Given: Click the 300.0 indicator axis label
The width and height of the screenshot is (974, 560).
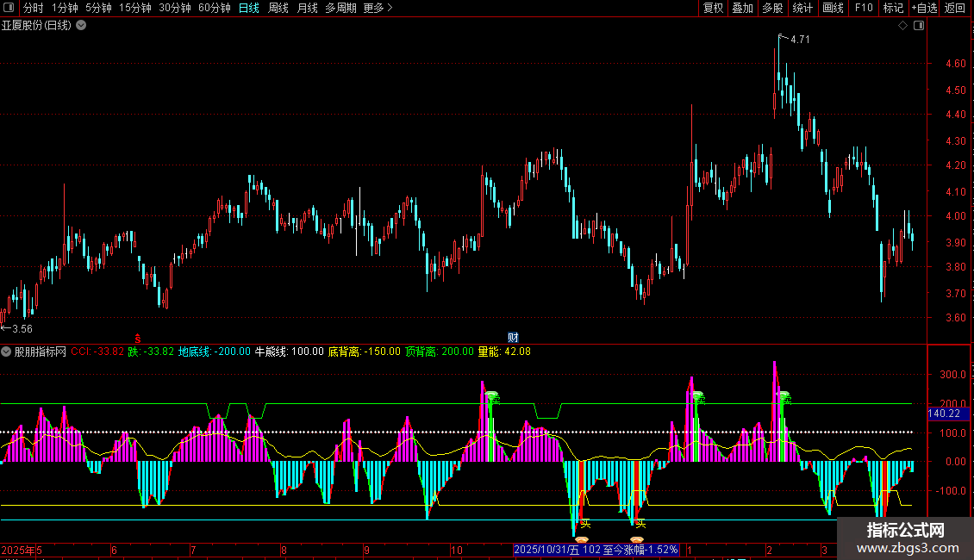Looking at the screenshot, I should coord(952,375).
